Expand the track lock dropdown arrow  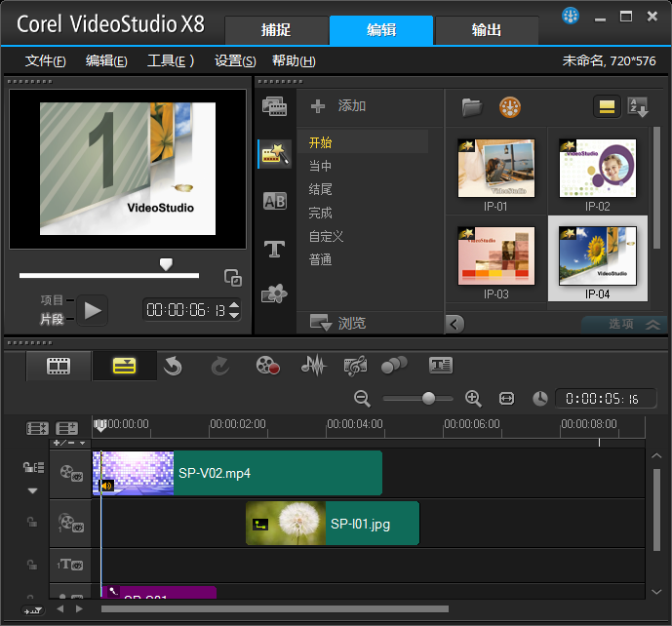click(32, 491)
